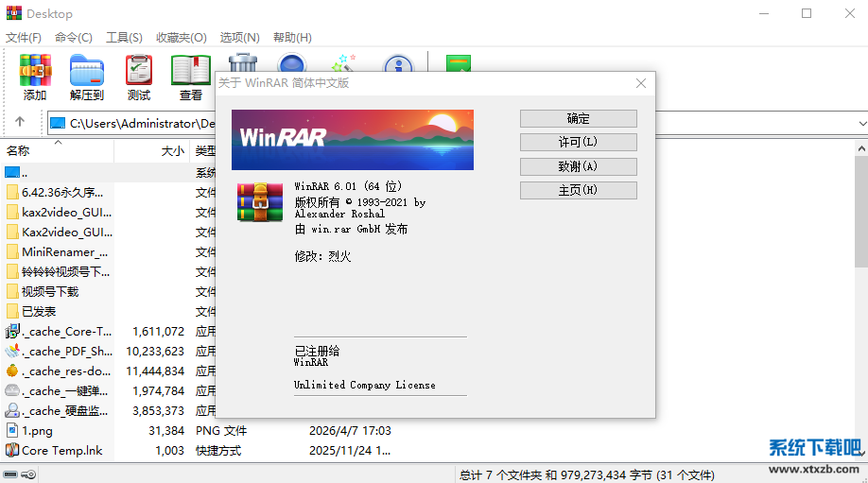Select the 视频号下载 folder
868x483 pixels.
50,291
